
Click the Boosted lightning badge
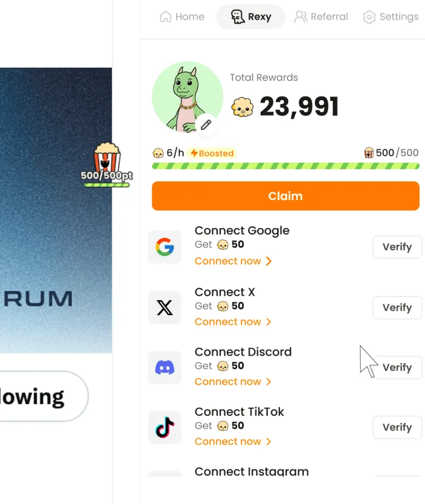pos(213,153)
